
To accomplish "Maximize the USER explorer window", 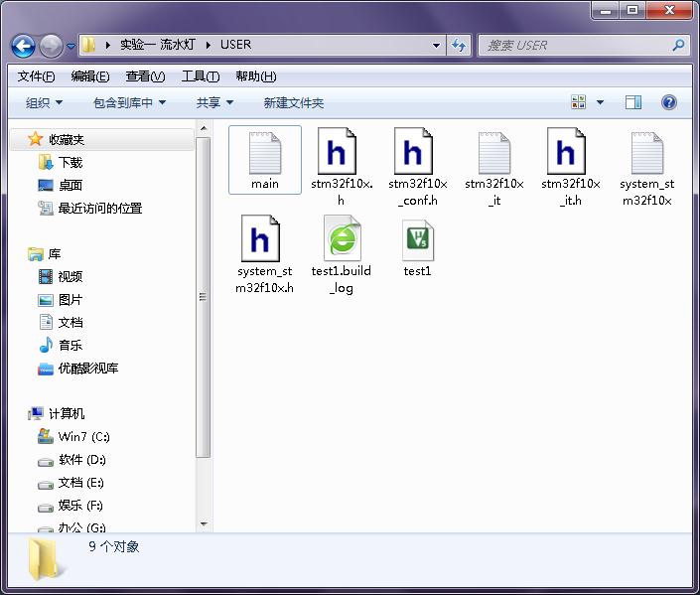I will tap(632, 10).
